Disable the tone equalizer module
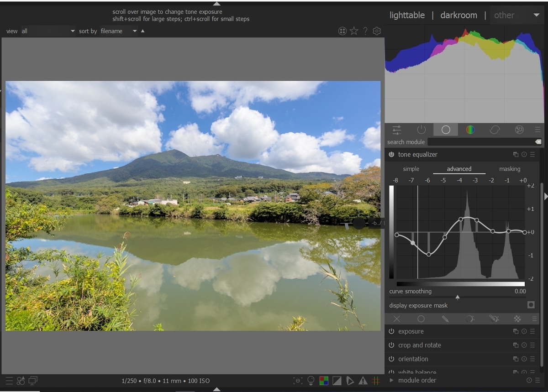Viewport: 548px width, 392px height. tap(391, 155)
